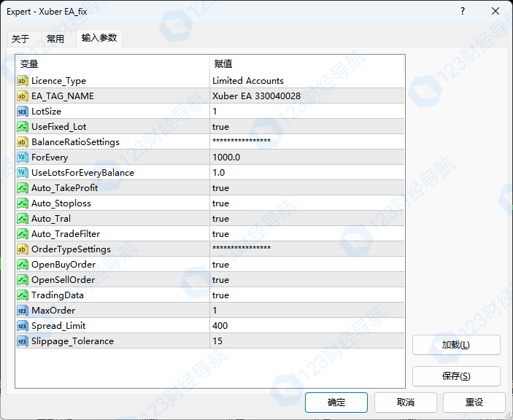Confirm with the 确定 button
The width and height of the screenshot is (513, 420).
pos(336,402)
